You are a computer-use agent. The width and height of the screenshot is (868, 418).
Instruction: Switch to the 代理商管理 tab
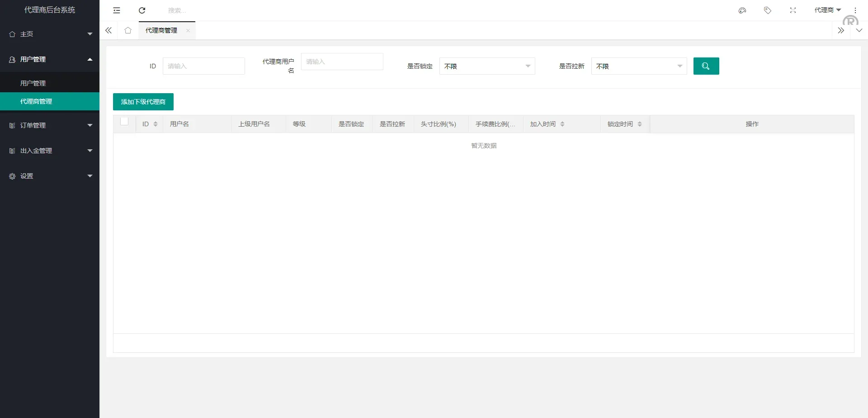[161, 30]
